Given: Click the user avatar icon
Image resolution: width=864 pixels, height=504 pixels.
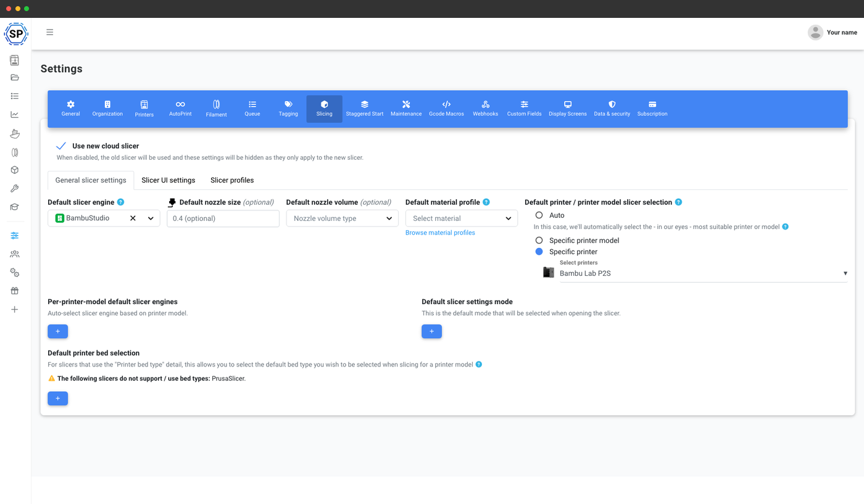Looking at the screenshot, I should [x=815, y=32].
